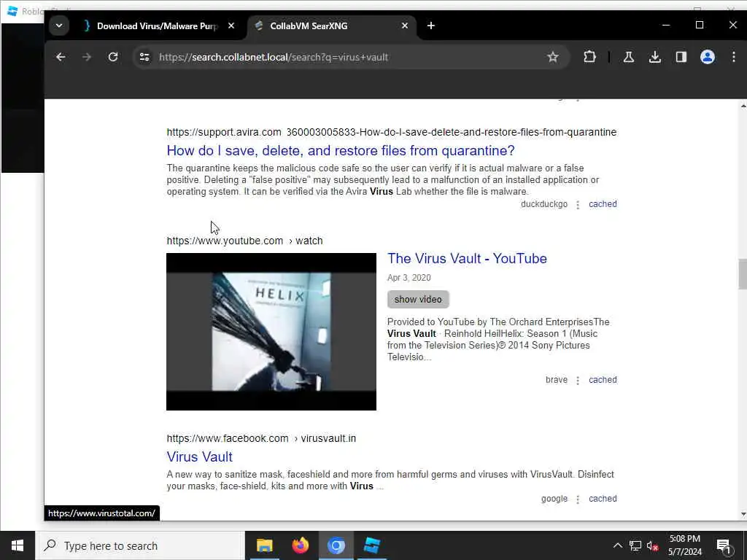Open the browser profile avatar

pos(708,57)
